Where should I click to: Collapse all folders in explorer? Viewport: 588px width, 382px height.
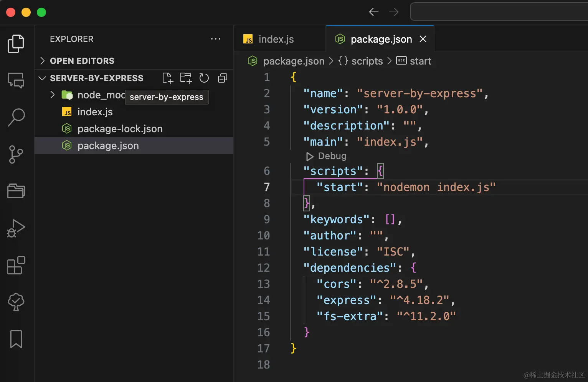[x=223, y=78]
